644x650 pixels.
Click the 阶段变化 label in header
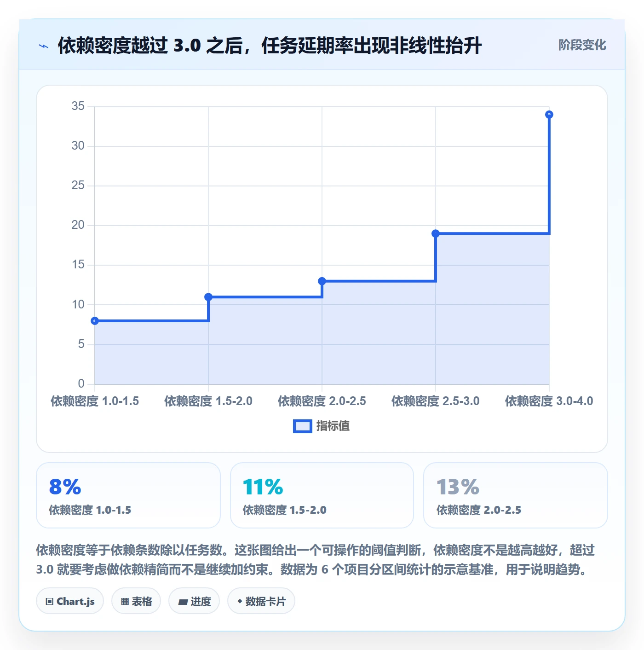point(582,45)
